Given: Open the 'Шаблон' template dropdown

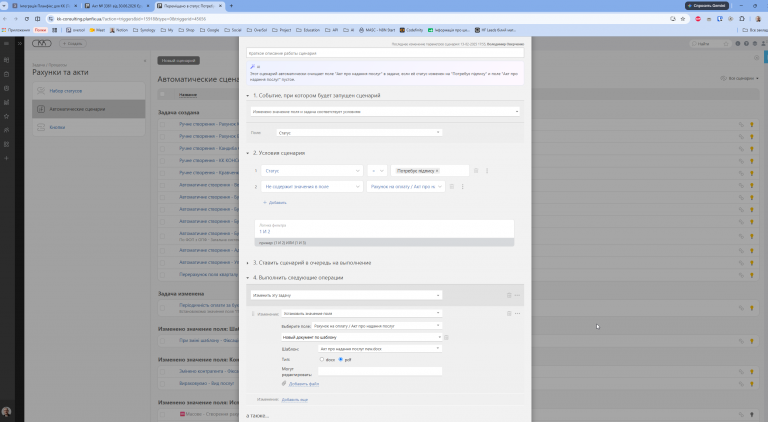Looking at the screenshot, I should click(x=380, y=349).
